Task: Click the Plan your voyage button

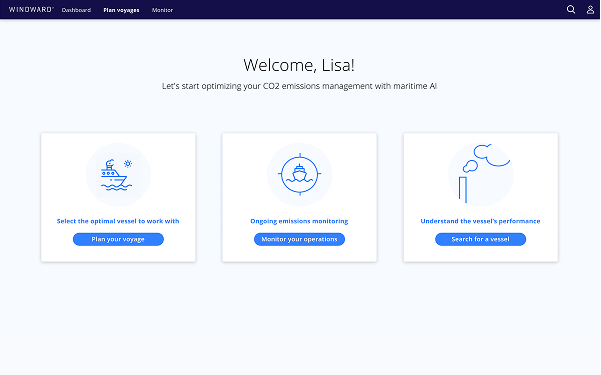Action: [x=118, y=239]
